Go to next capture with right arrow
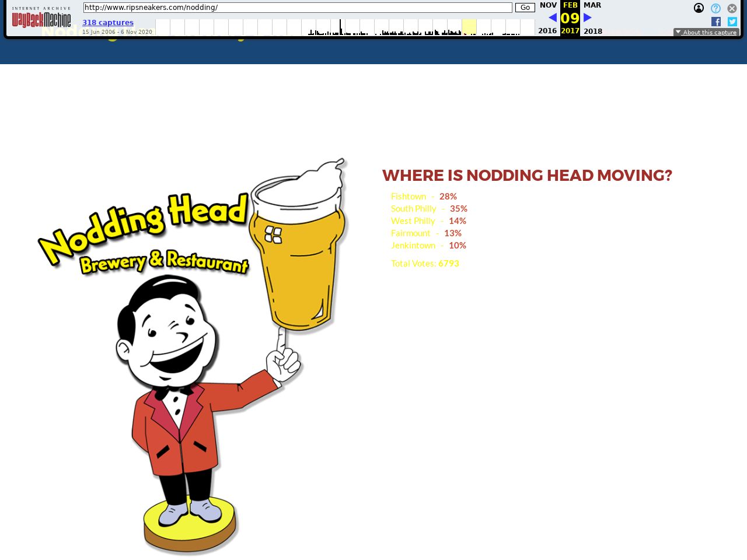747x560 pixels. point(588,17)
